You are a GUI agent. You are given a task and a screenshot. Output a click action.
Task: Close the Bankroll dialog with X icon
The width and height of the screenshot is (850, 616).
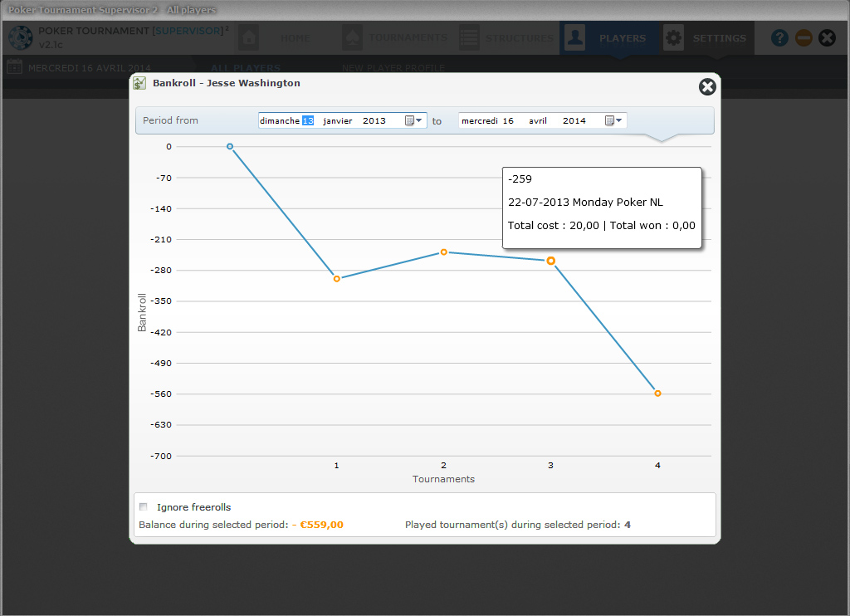coord(706,87)
